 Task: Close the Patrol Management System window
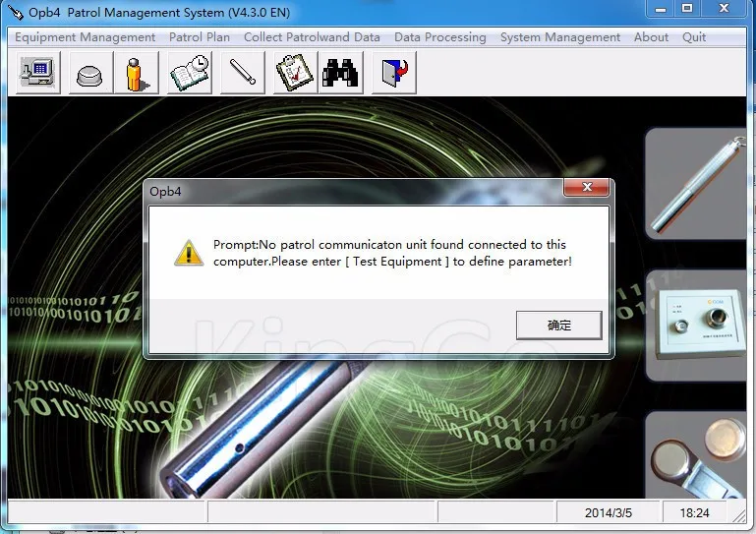[724, 8]
